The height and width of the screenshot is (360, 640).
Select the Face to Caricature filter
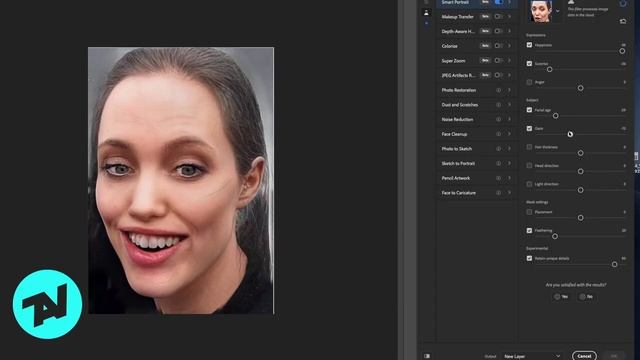(x=458, y=193)
